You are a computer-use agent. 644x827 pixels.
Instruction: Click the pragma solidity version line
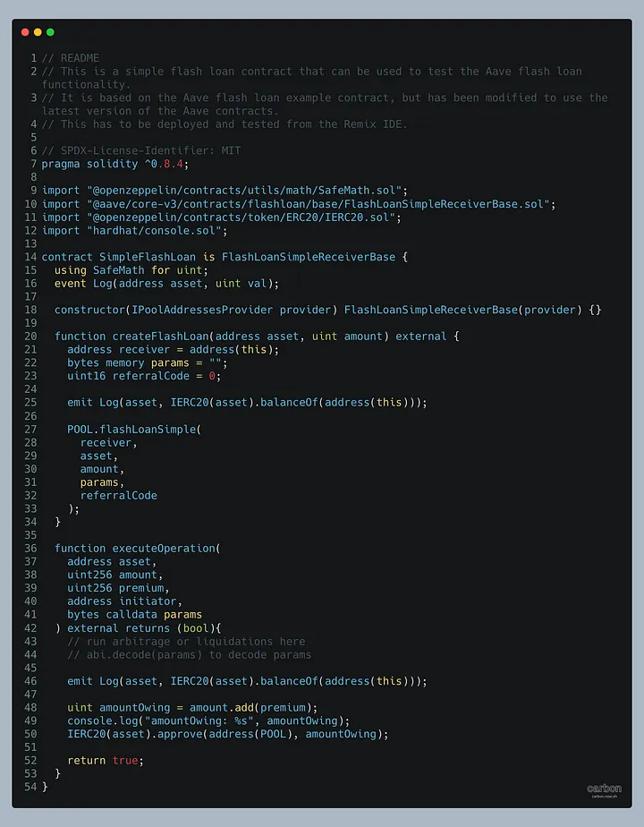coord(114,164)
